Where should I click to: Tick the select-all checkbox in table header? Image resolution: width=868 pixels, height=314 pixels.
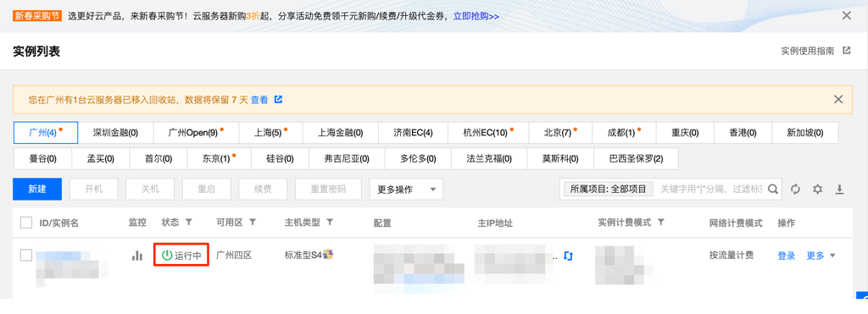coord(26,223)
